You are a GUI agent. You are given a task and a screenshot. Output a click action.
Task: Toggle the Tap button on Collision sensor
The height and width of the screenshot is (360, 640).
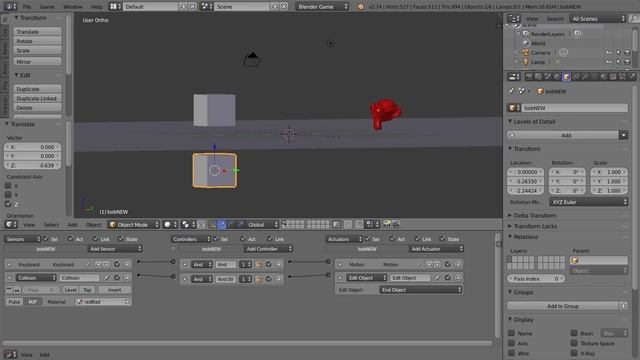tap(87, 290)
